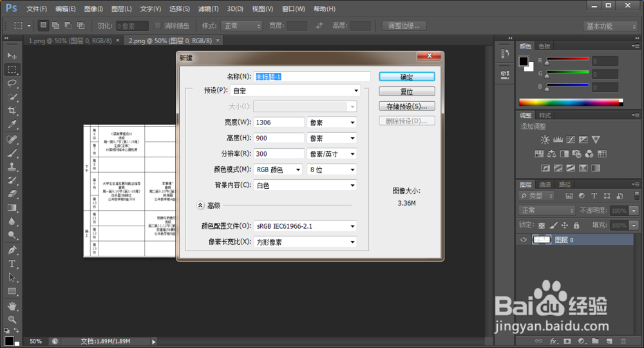The width and height of the screenshot is (644, 348).
Task: Click the color spectrum ramp bar
Action: coord(571,102)
